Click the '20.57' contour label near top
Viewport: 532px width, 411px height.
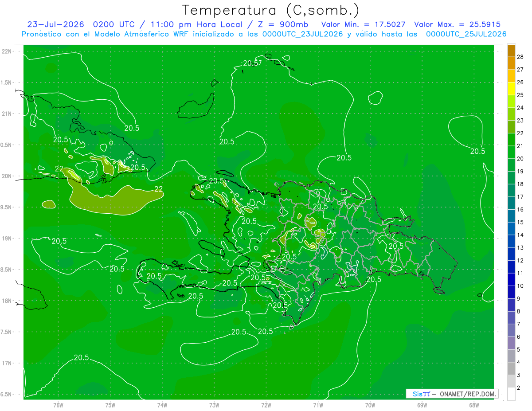click(x=252, y=63)
